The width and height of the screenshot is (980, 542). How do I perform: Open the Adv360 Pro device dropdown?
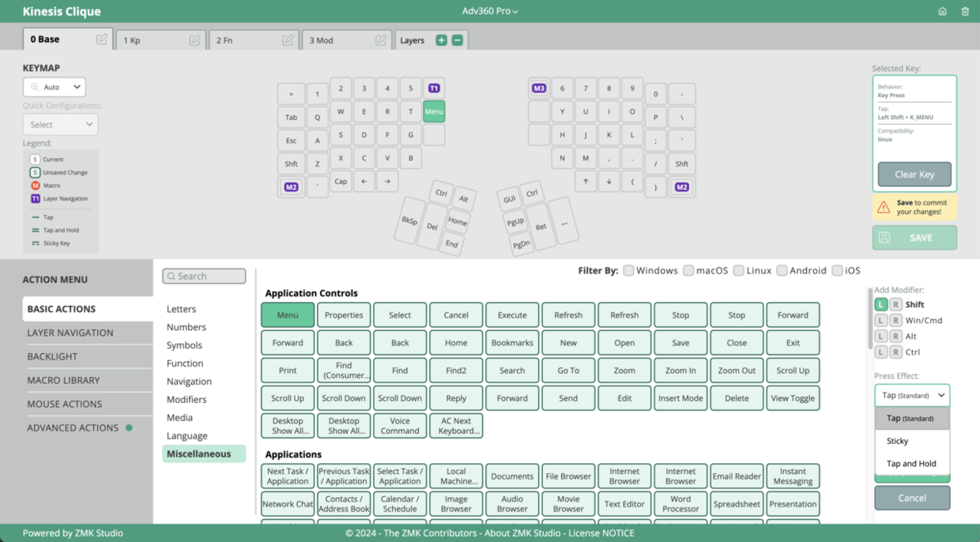[490, 12]
